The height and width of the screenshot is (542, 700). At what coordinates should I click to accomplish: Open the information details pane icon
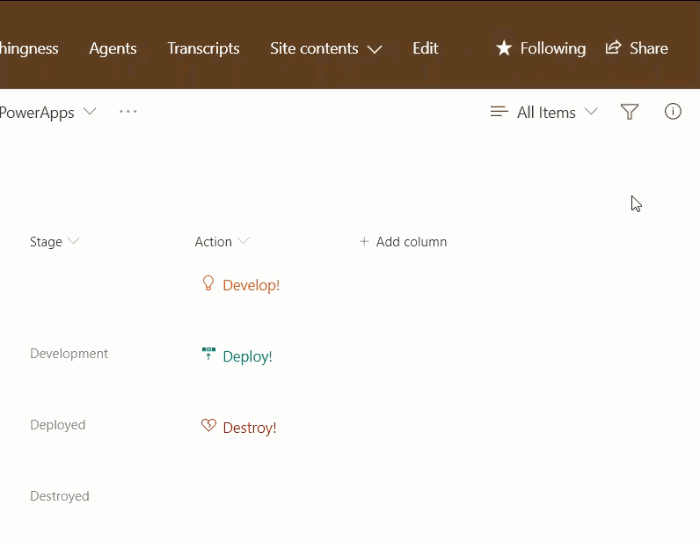tap(673, 112)
